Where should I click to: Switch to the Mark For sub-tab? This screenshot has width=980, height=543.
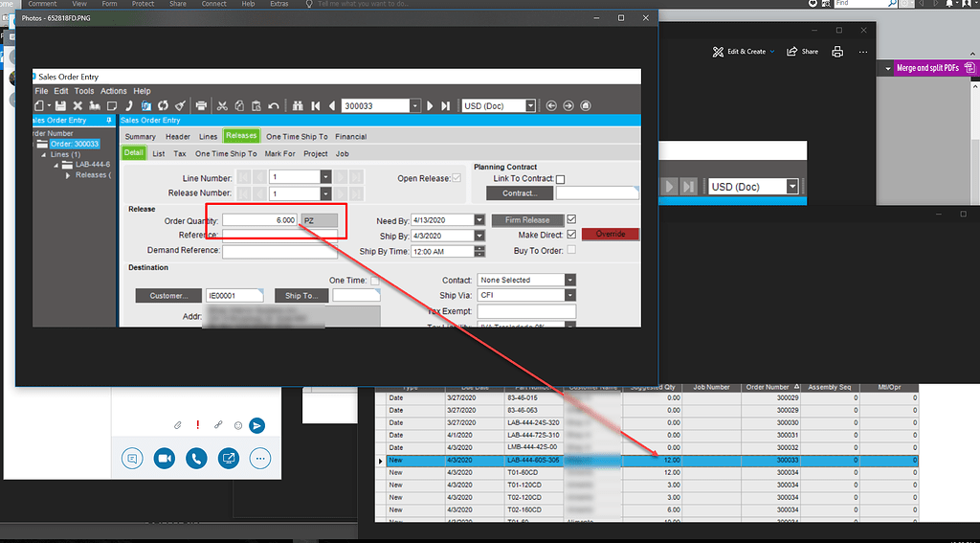coord(280,153)
